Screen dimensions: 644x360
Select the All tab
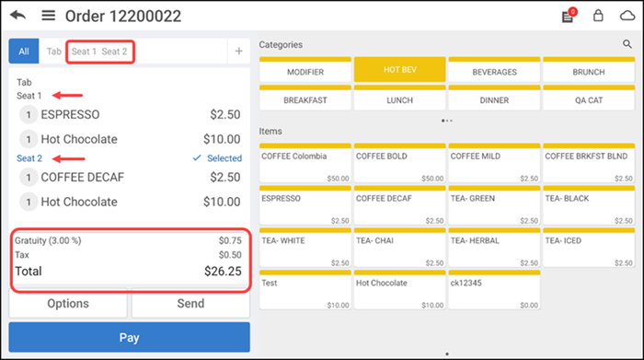(24, 51)
